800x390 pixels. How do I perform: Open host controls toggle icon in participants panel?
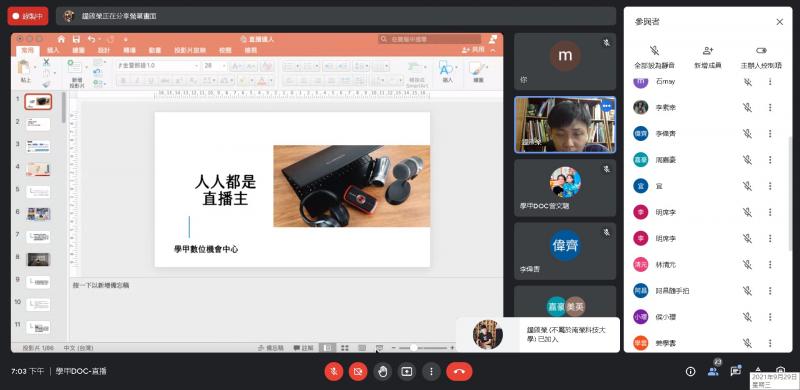[761, 51]
